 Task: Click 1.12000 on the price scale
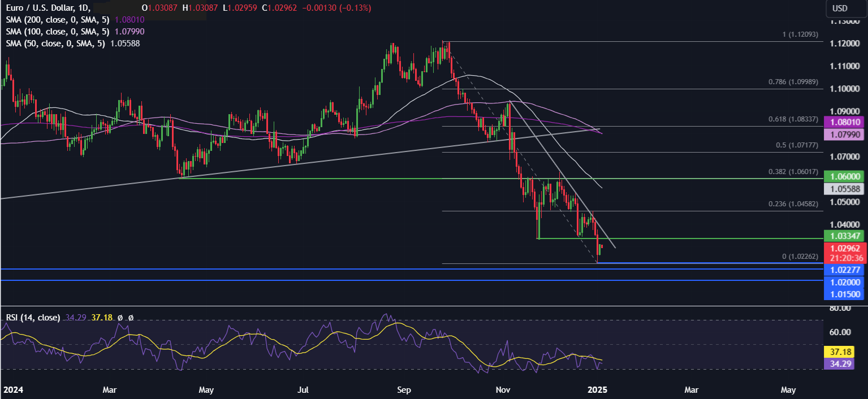pyautogui.click(x=844, y=44)
